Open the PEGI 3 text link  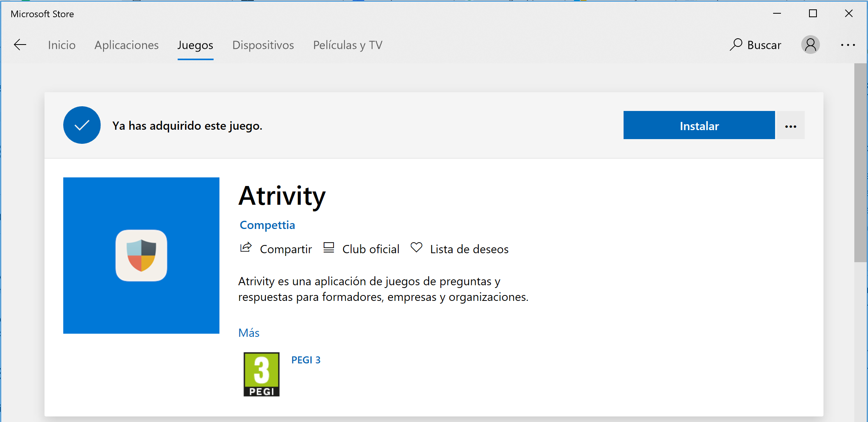(x=306, y=360)
